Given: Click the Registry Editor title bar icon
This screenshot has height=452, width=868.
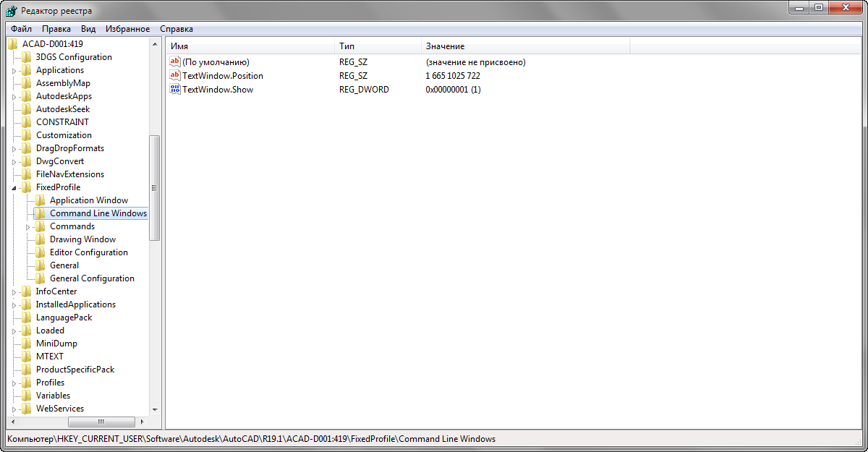Looking at the screenshot, I should pos(12,11).
